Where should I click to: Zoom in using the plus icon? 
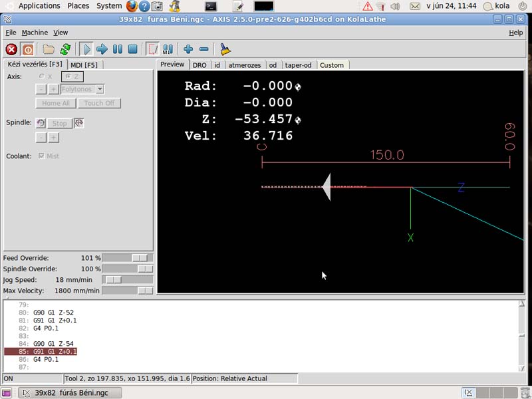pos(188,49)
